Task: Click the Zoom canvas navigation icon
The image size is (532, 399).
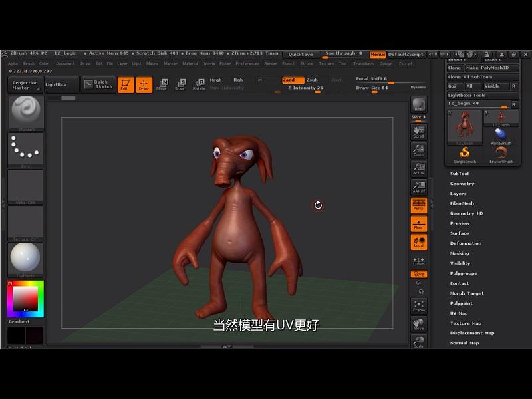Action: click(x=419, y=150)
